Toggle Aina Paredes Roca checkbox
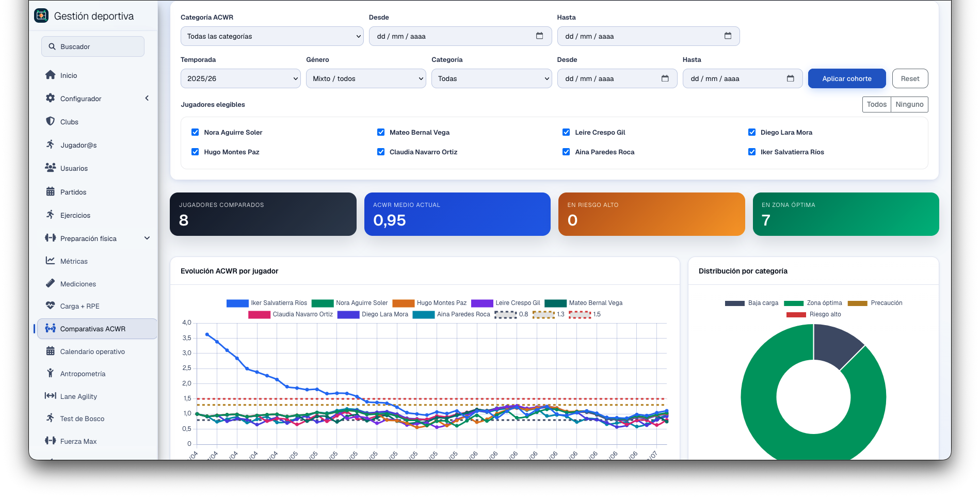 [x=566, y=152]
